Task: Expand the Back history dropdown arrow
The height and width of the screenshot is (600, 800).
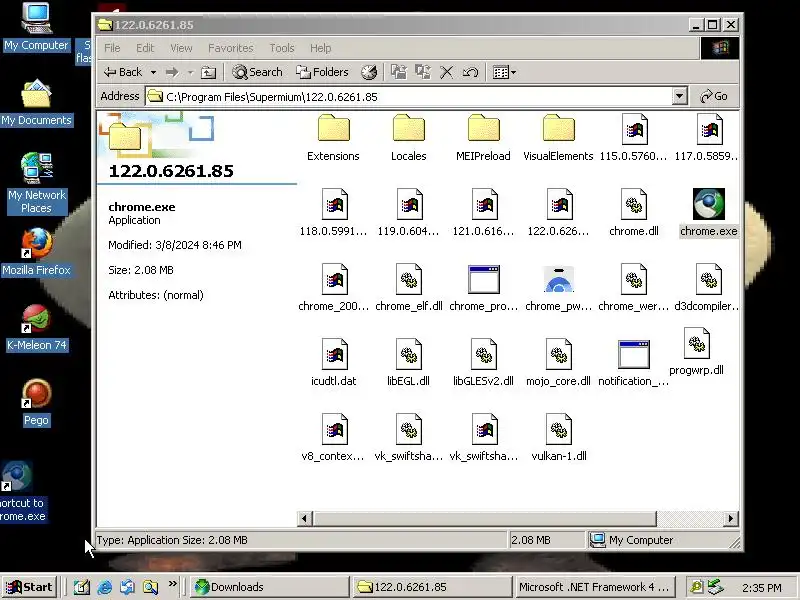Action: [x=153, y=72]
